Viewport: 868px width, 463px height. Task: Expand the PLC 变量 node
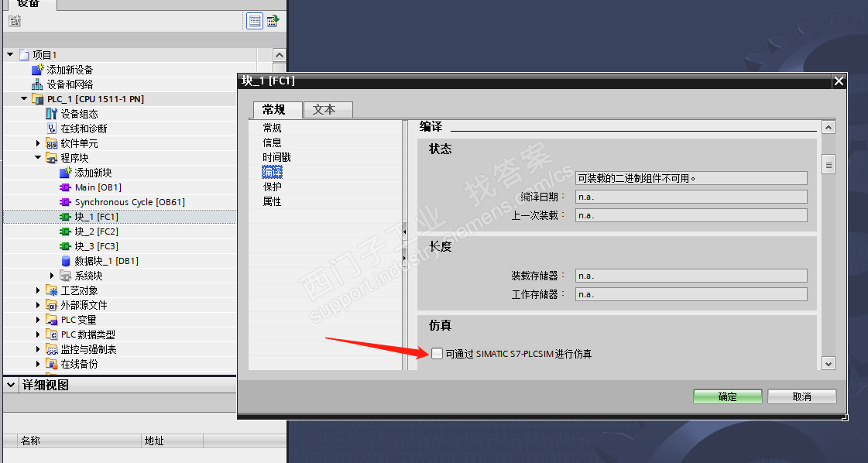click(38, 320)
